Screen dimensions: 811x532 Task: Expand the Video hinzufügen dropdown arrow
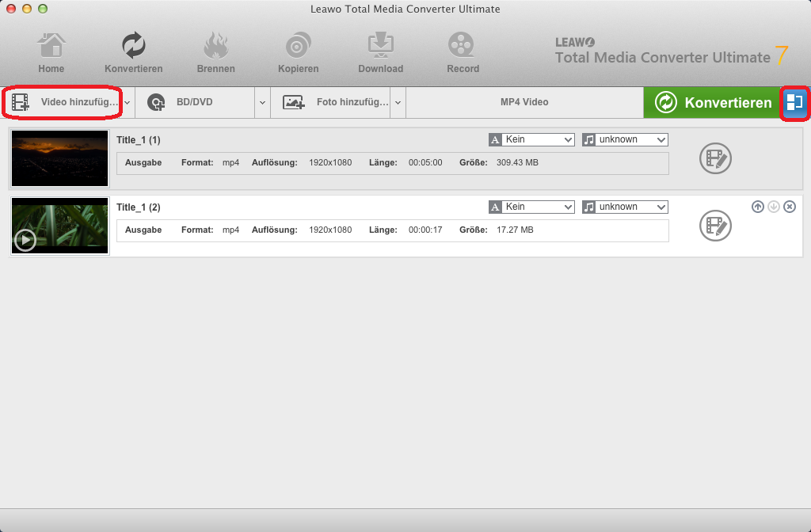(x=128, y=102)
